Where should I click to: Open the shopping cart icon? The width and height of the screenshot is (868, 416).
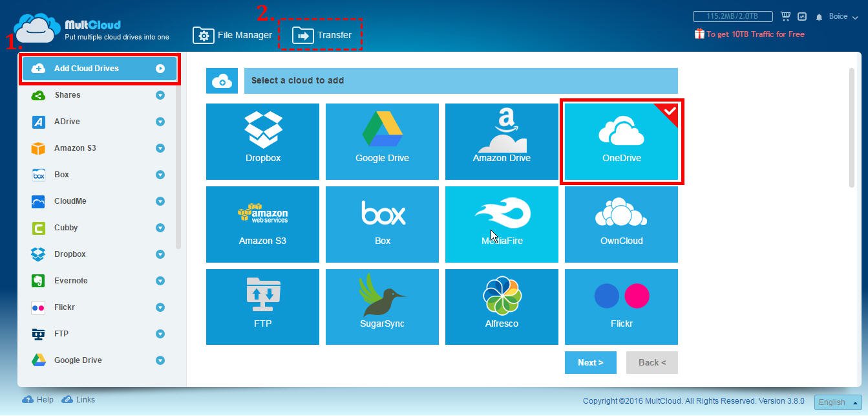point(785,16)
